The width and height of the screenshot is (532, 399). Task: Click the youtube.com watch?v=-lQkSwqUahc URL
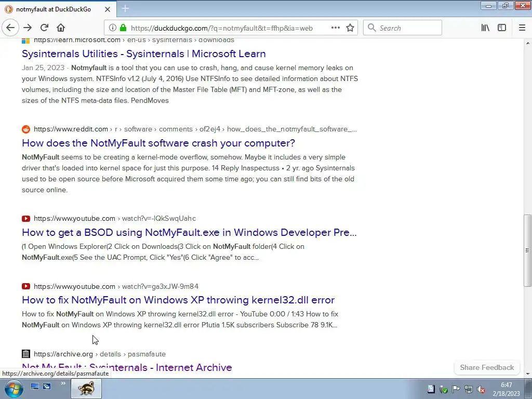tap(115, 219)
